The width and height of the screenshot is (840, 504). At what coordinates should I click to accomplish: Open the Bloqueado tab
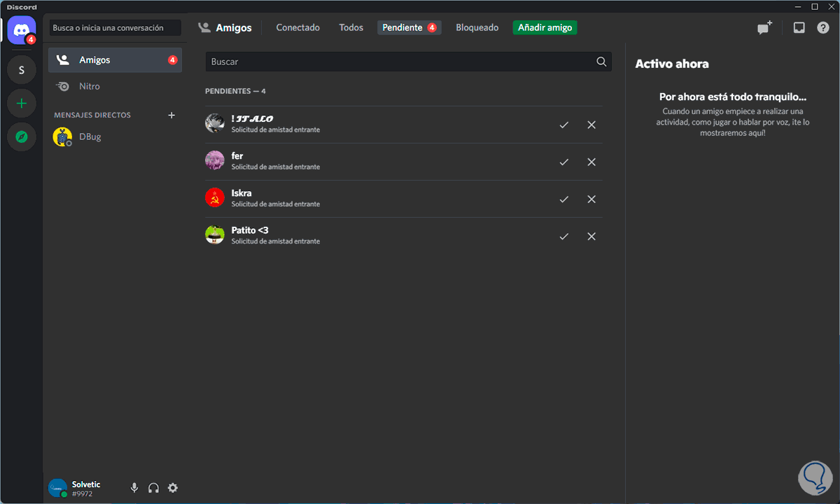tap(477, 28)
